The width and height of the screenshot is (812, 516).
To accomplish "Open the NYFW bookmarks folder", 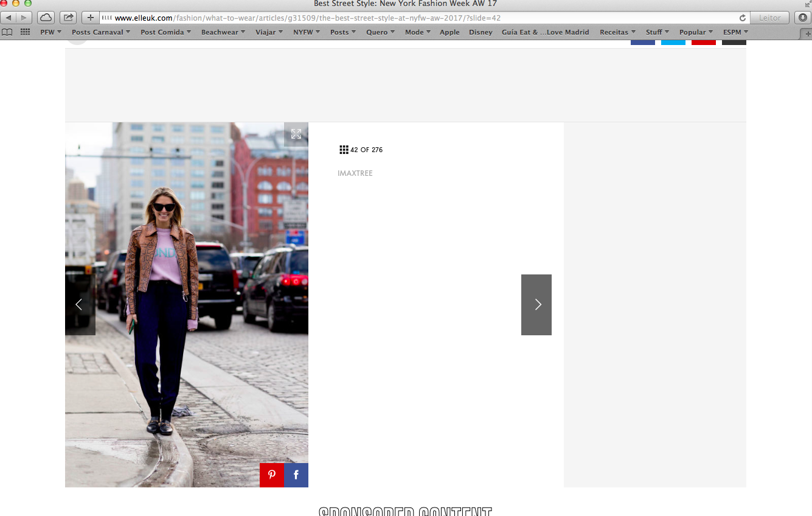I will pyautogui.click(x=307, y=32).
